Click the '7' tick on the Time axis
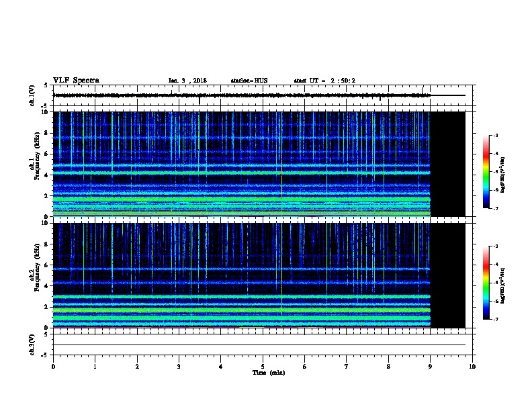532x411 pixels. tap(347, 367)
